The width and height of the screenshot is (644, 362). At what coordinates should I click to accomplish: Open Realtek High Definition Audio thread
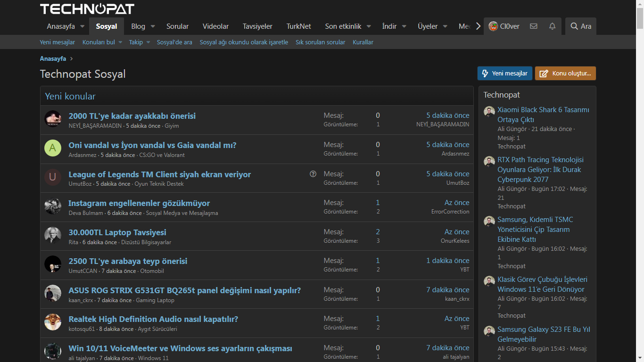coord(153,319)
